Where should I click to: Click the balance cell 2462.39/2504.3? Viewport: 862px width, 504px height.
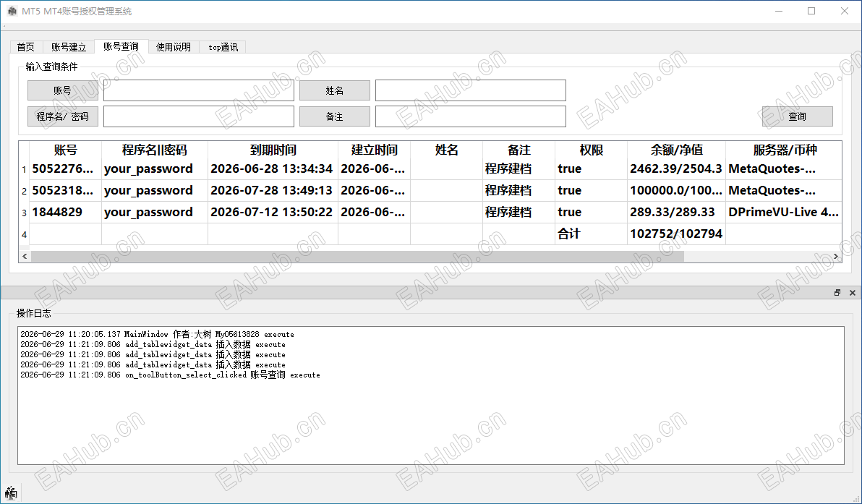tap(676, 169)
